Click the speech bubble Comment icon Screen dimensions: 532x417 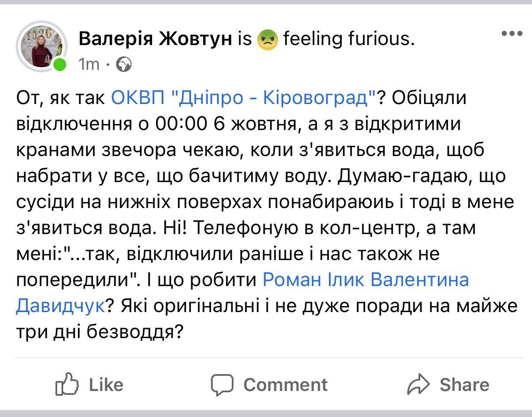(x=222, y=384)
